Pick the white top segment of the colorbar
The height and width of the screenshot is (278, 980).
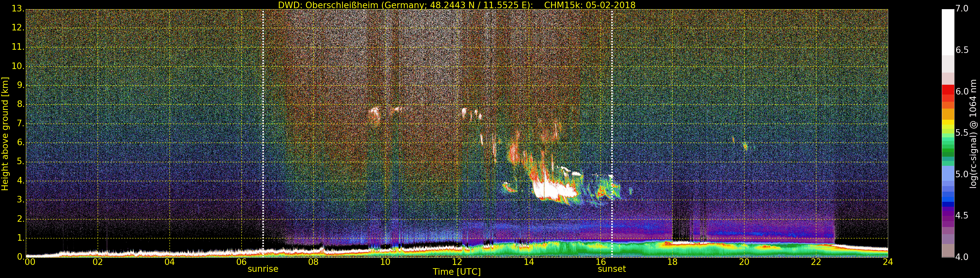948,30
